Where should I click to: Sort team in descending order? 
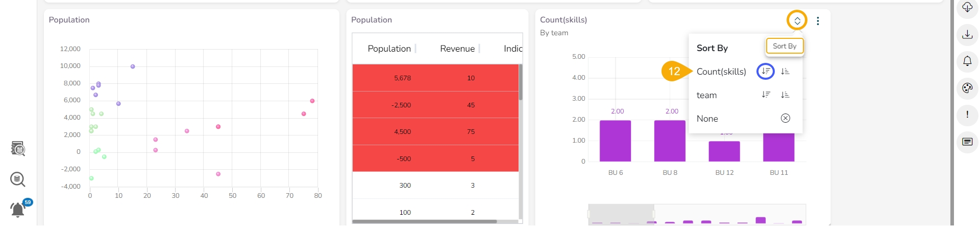[x=766, y=95]
